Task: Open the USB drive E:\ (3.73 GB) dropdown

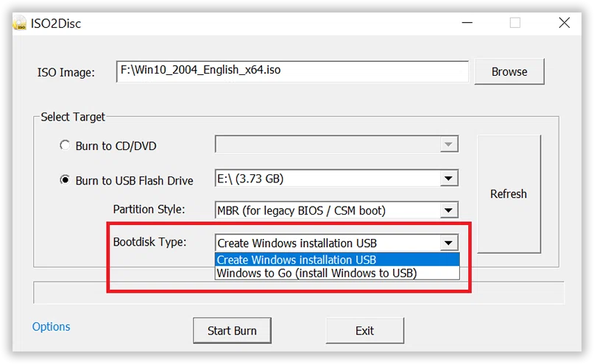Action: (x=336, y=178)
